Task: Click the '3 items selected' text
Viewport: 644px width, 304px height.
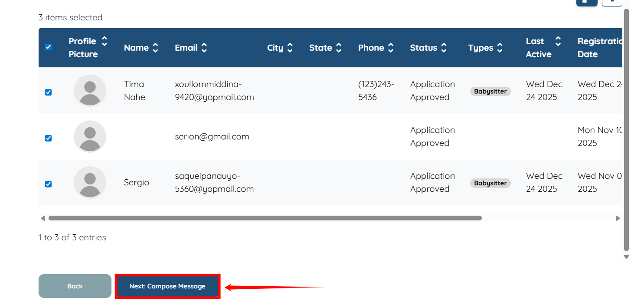Action: point(70,17)
